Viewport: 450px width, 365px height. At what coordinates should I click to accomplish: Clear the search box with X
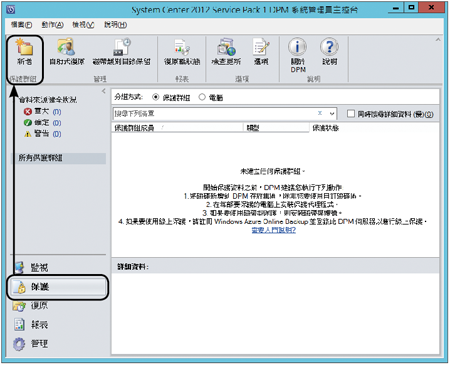[x=320, y=113]
